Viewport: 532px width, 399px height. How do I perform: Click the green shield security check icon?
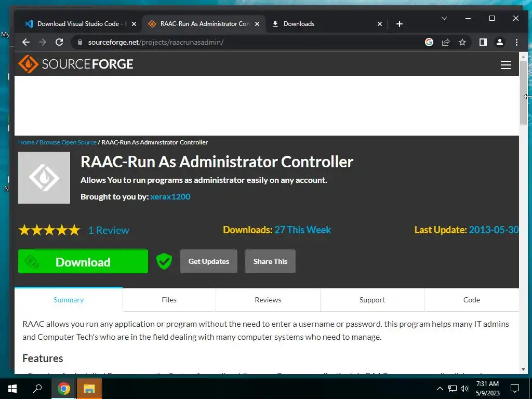164,261
